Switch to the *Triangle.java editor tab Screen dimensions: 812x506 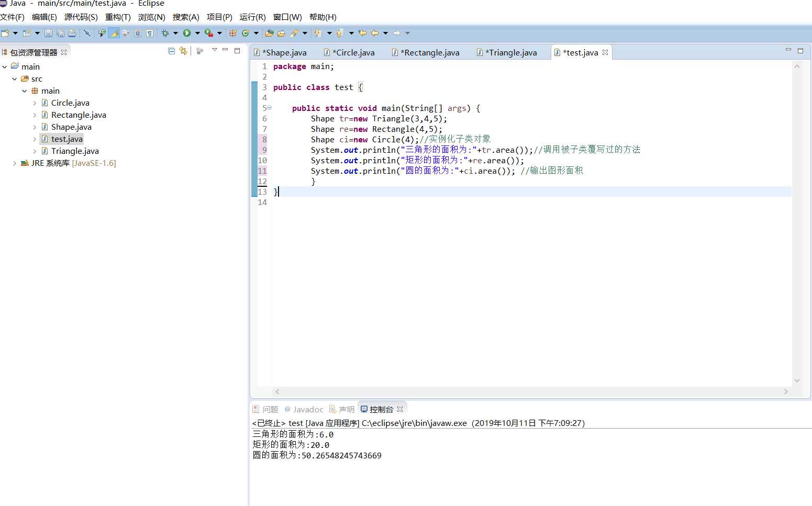507,52
